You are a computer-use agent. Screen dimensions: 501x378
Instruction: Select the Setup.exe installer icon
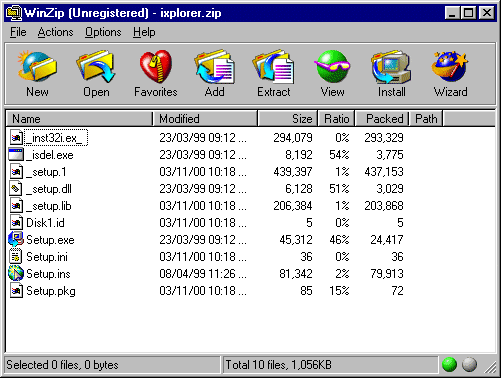pyautogui.click(x=16, y=239)
